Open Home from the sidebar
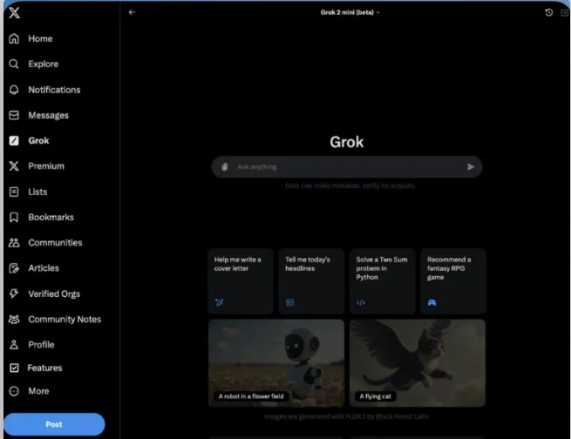This screenshot has width=571, height=439. 31,39
